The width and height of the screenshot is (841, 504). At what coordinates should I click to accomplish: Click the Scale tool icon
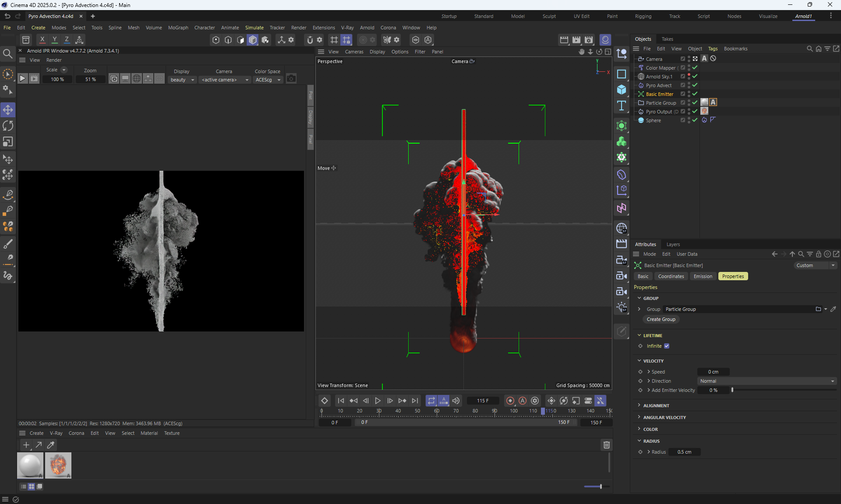[x=8, y=142]
